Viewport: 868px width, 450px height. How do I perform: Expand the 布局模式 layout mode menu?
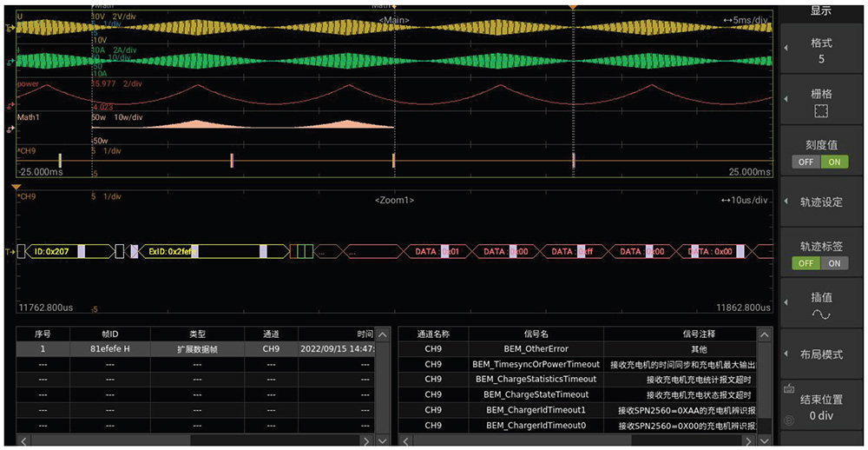pos(821,354)
